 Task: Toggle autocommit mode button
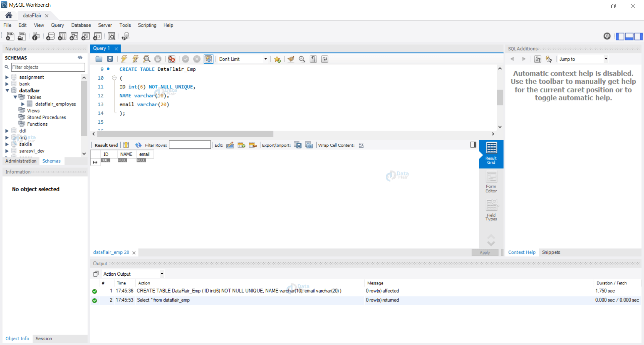pyautogui.click(x=208, y=59)
